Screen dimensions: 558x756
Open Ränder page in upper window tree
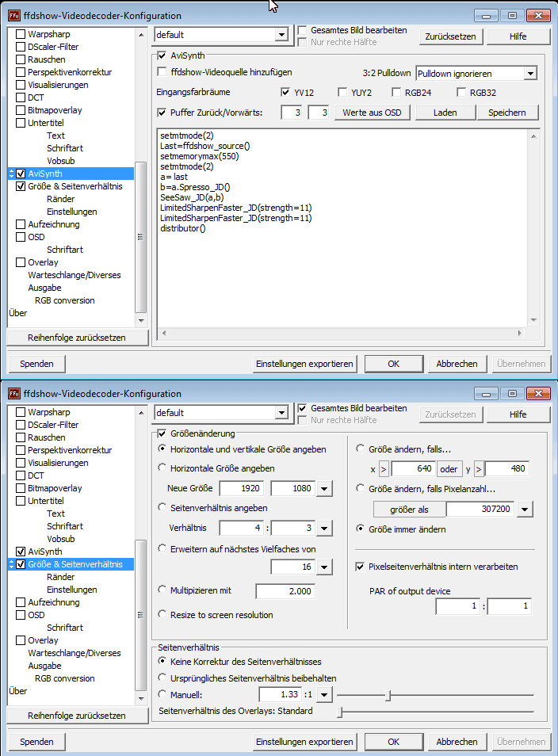pos(61,199)
